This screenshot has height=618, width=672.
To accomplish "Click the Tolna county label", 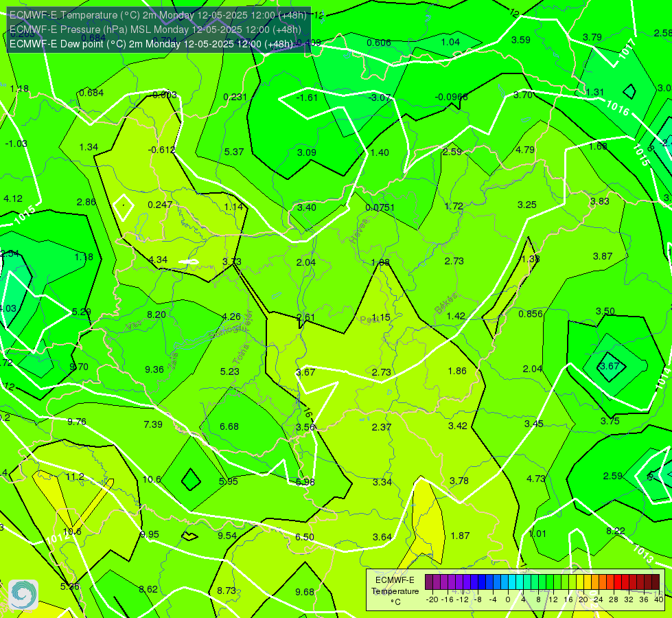I will point(241,354).
